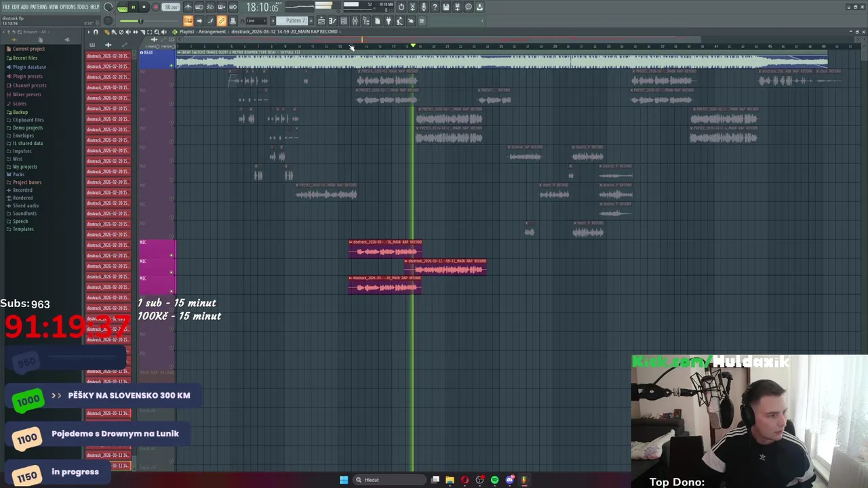Expand the Demo projects folder
868x488 pixels.
28,127
